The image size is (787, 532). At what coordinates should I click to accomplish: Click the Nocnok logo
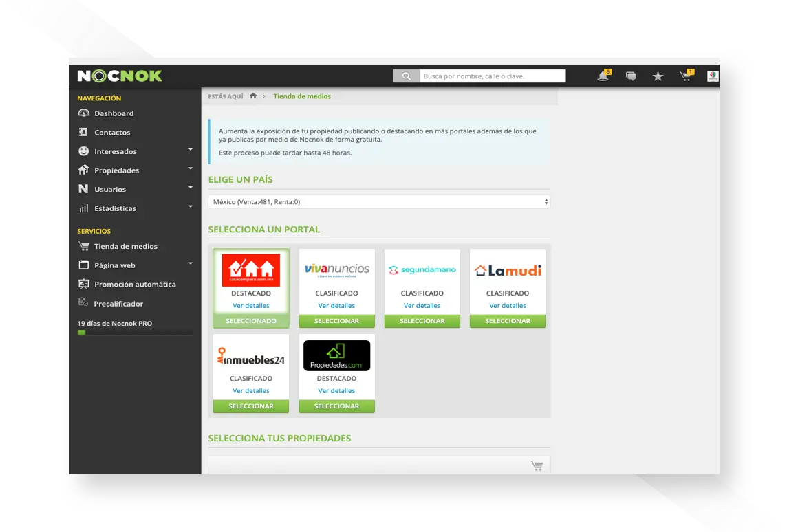click(120, 76)
